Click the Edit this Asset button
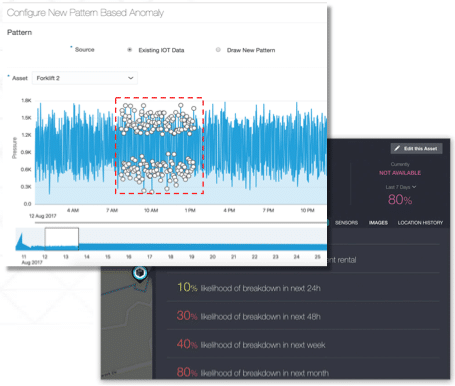Viewport: 455px width, 386px height. point(416,149)
